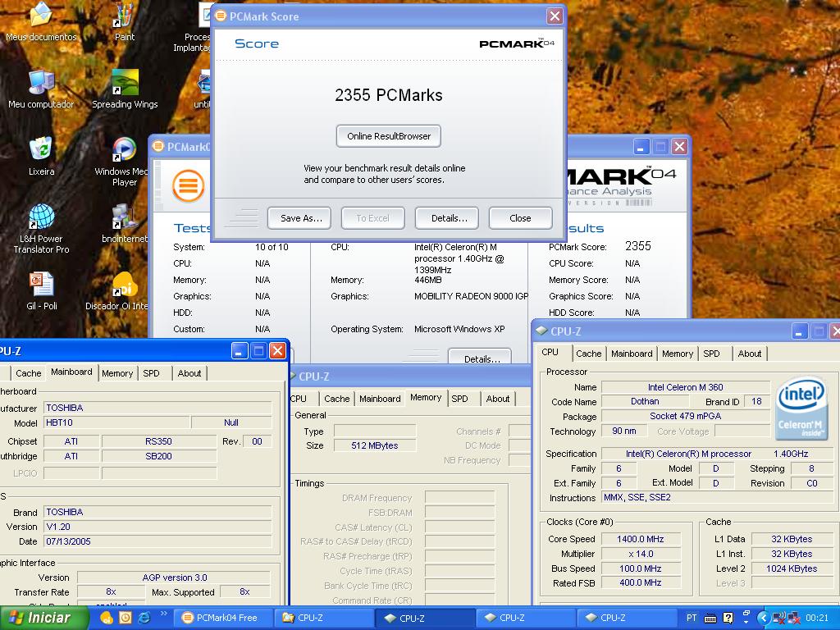840x630 pixels.
Task: Open the Paint desktop shortcut
Action: [x=125, y=21]
